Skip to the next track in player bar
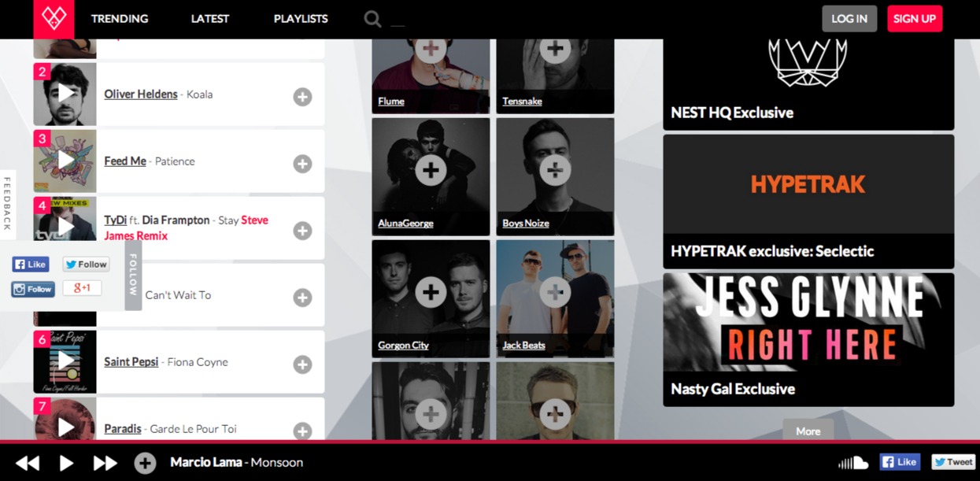 click(105, 463)
